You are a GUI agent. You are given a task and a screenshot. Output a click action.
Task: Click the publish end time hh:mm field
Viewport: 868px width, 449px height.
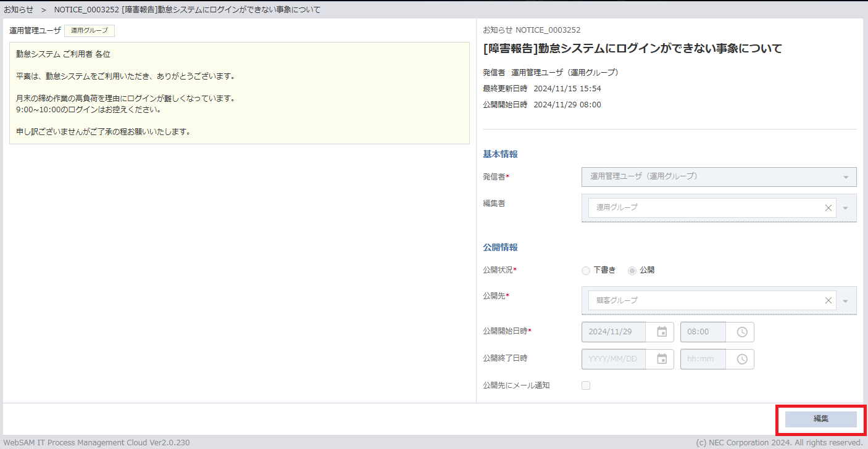click(703, 359)
